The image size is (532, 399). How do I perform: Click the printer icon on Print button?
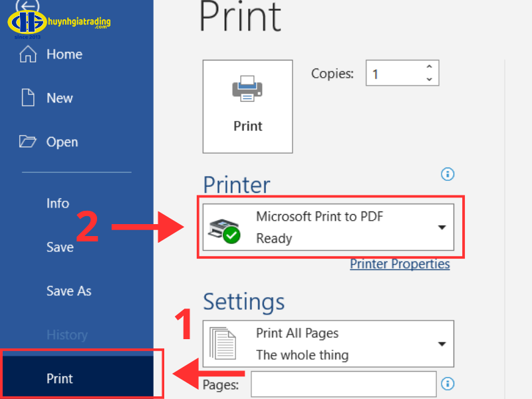[247, 89]
